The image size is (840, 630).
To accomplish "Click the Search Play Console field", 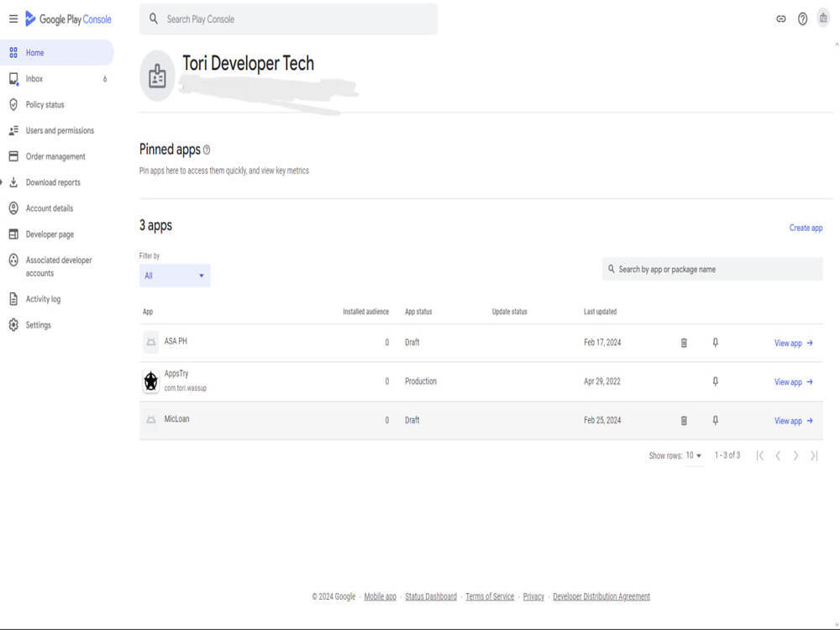I will 288,18.
